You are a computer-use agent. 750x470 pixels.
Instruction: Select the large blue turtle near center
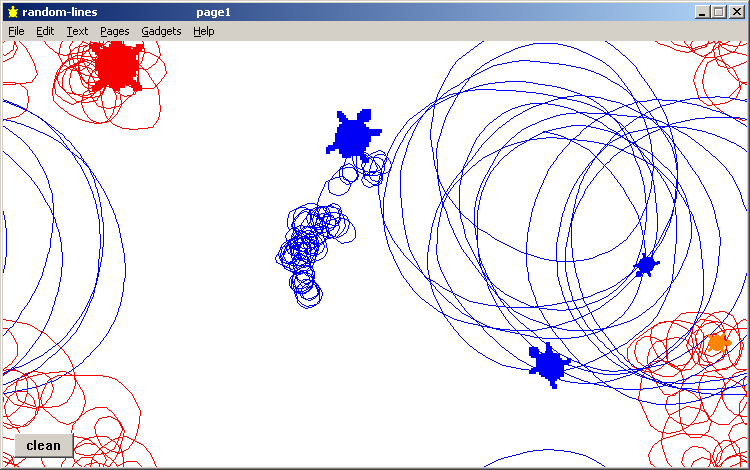click(x=354, y=135)
